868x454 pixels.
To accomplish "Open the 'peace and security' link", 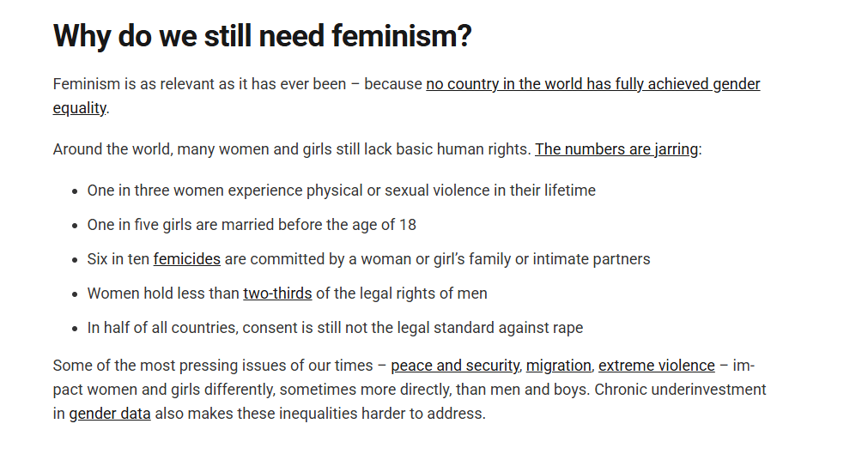I will pos(455,366).
